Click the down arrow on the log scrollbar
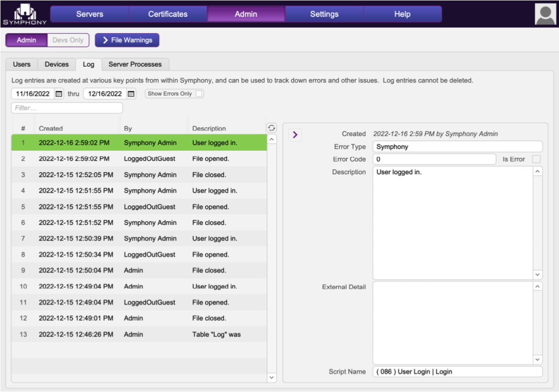 [x=271, y=377]
